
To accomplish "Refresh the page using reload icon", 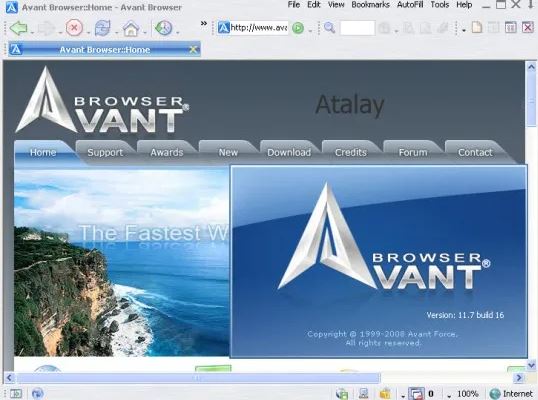I will pyautogui.click(x=103, y=28).
